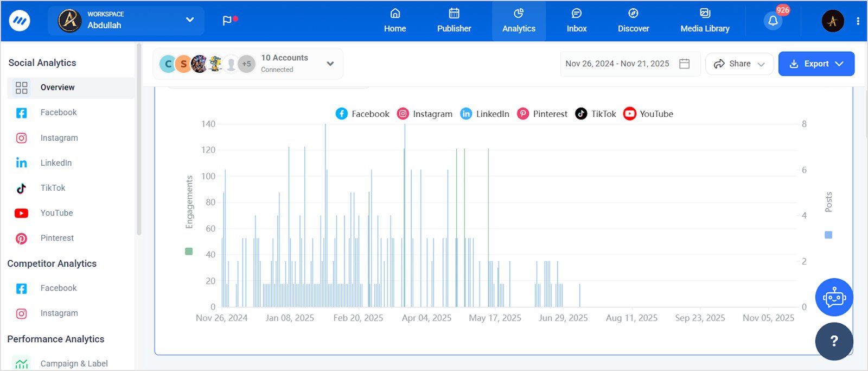Open notifications bell with 926 badge

tap(773, 21)
